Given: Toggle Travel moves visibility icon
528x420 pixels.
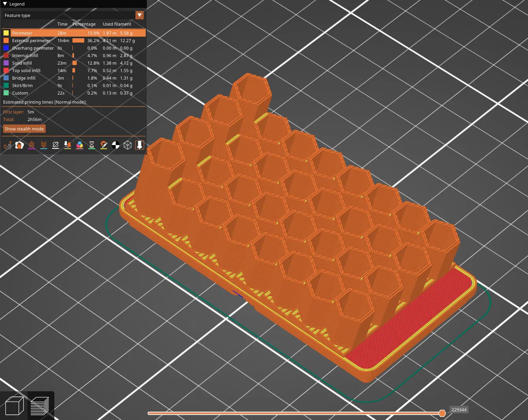Looking at the screenshot, I should [7, 145].
